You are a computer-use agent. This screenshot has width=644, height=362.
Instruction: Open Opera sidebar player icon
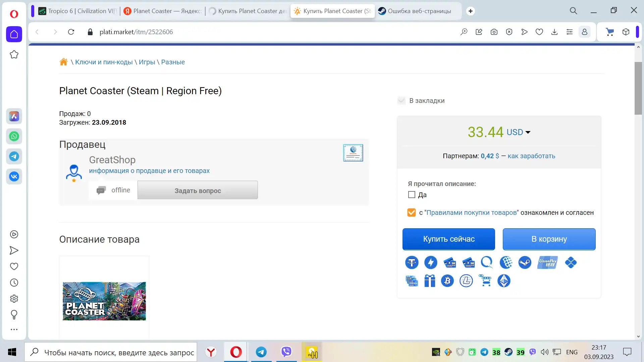(14, 234)
